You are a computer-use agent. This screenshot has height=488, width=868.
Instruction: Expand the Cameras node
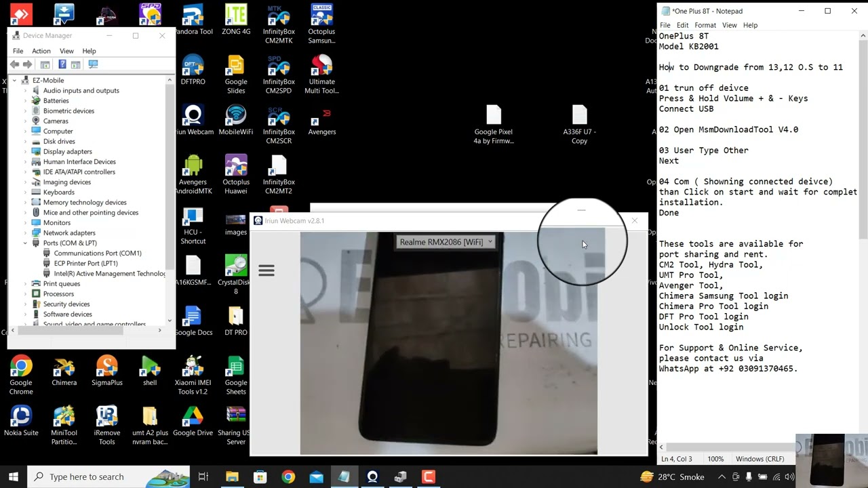pos(25,121)
